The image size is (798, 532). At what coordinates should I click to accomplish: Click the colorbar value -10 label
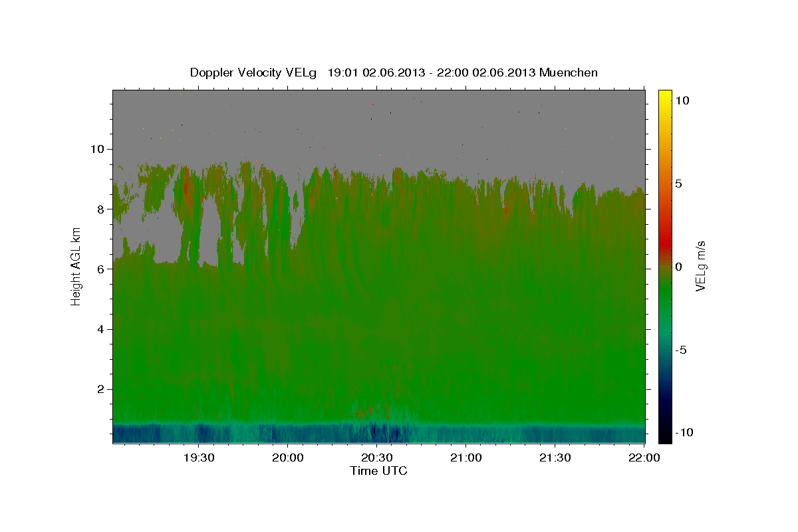click(683, 432)
